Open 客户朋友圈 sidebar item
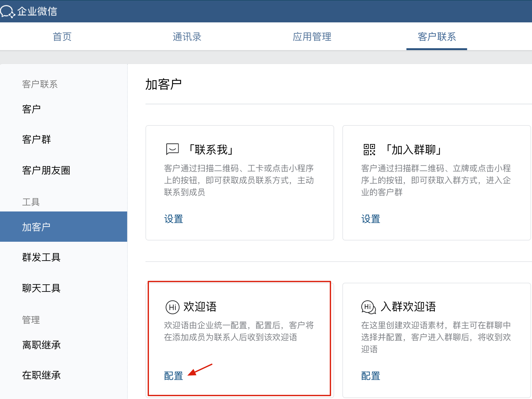The width and height of the screenshot is (532, 399). (46, 171)
